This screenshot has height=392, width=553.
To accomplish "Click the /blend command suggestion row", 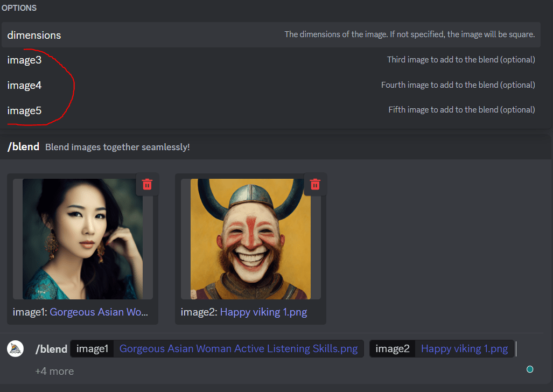I will pos(275,147).
